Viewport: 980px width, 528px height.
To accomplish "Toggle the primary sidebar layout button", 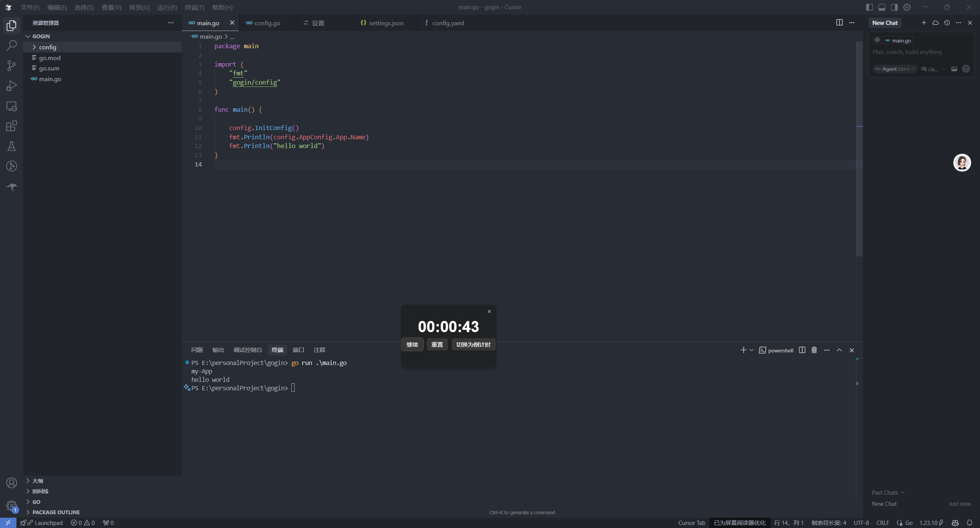I will coord(869,7).
